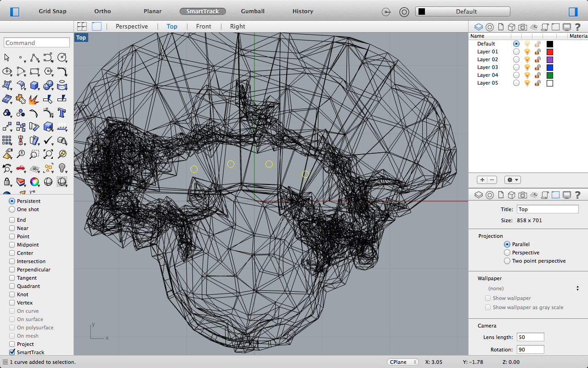Open the Layers panel via stacked-layers icon
The image size is (588, 368).
[x=479, y=27]
